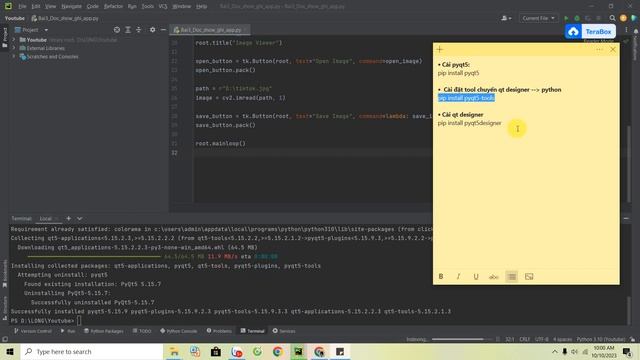
Task: Open Sticky Notes taskbar icon
Action: click(340, 351)
